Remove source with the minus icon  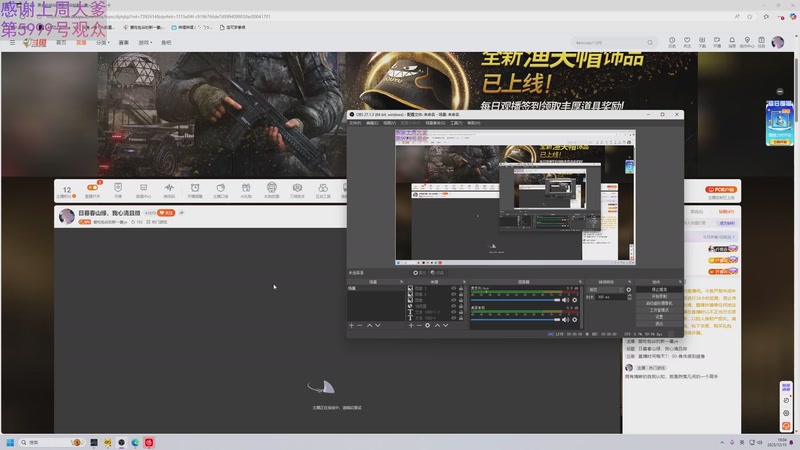pyautogui.click(x=419, y=326)
